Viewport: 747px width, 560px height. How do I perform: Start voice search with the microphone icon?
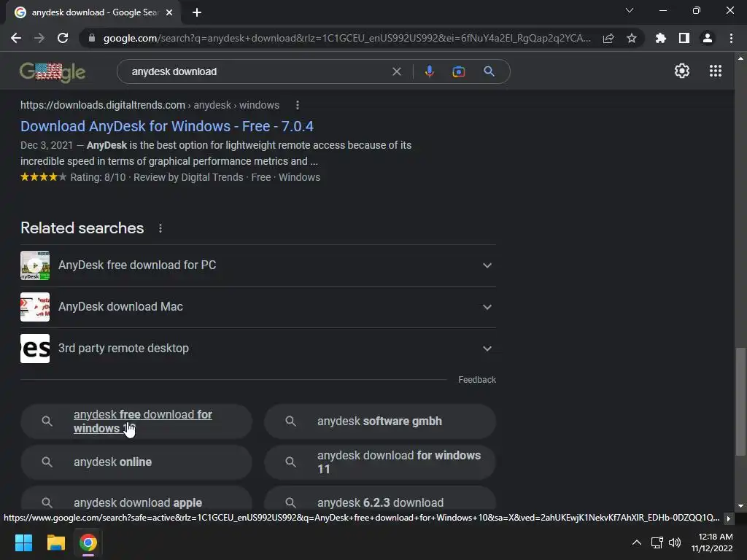point(429,71)
